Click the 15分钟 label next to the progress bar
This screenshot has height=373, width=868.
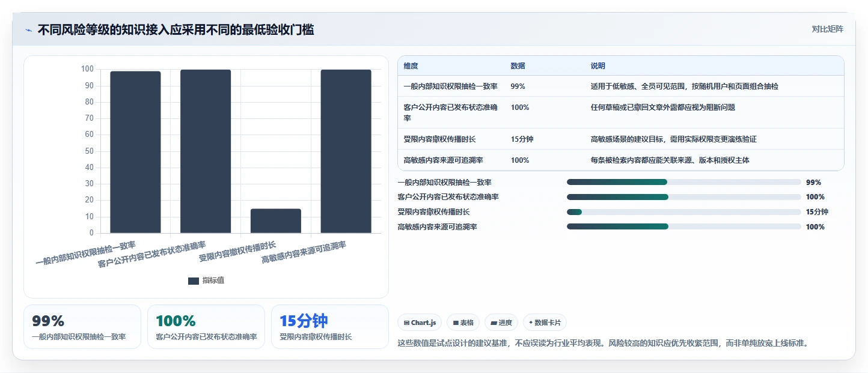[817, 212]
